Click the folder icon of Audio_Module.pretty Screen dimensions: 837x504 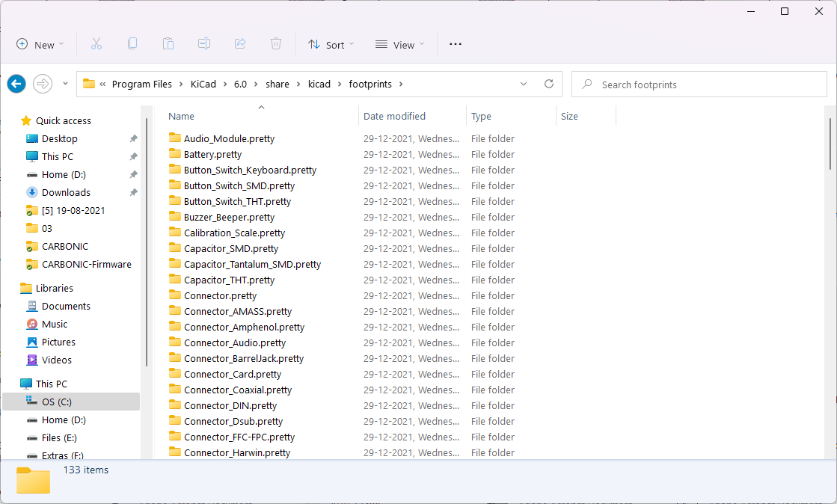pyautogui.click(x=175, y=138)
